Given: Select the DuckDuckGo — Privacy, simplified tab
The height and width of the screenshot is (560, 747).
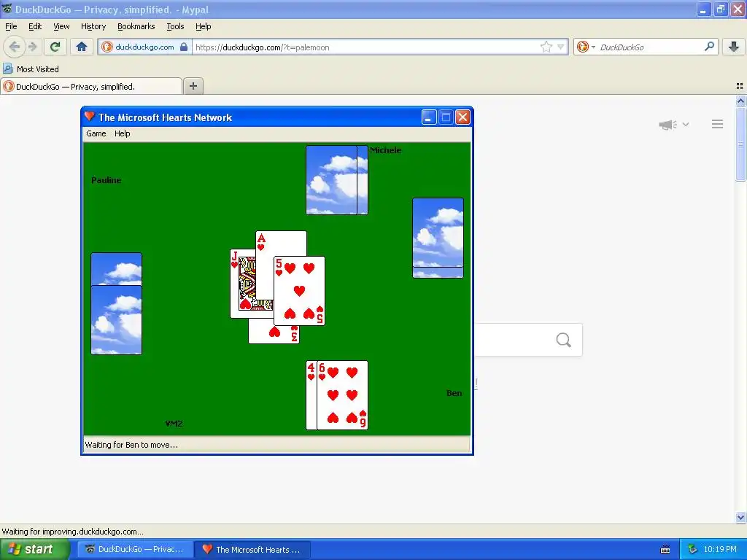Looking at the screenshot, I should [x=91, y=86].
